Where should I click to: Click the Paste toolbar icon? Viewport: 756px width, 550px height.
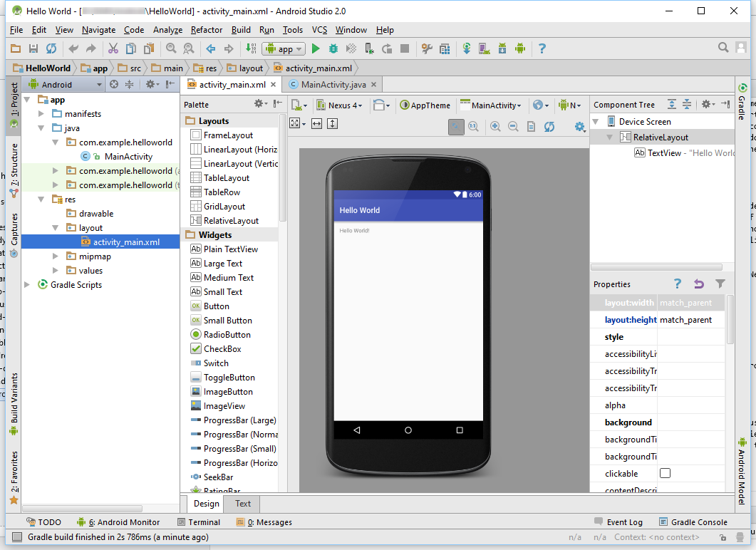point(149,48)
